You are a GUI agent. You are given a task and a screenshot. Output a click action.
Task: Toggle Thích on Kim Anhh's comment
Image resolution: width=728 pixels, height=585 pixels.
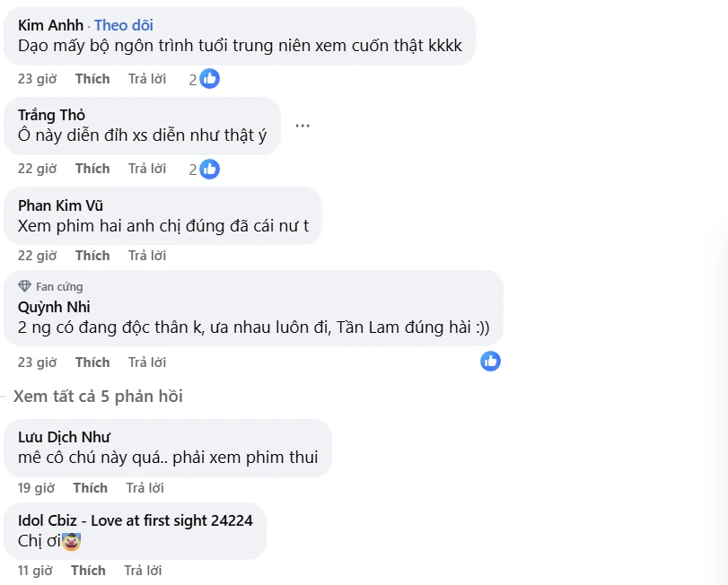pyautogui.click(x=92, y=79)
